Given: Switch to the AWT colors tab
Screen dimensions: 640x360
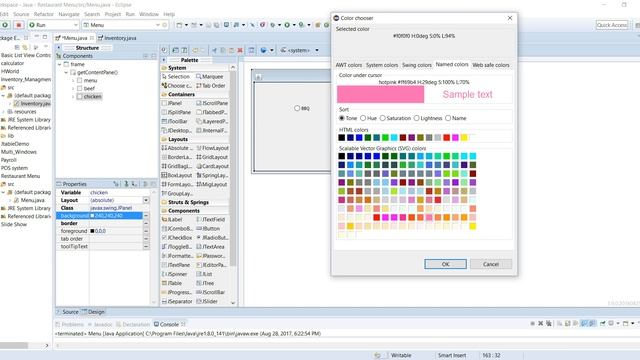Looking at the screenshot, I should click(349, 65).
